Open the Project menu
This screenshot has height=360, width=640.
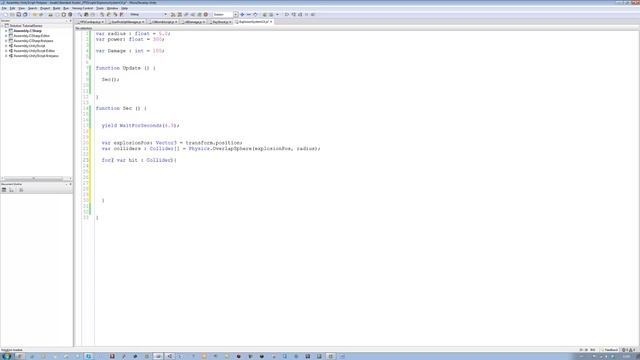pos(45,8)
